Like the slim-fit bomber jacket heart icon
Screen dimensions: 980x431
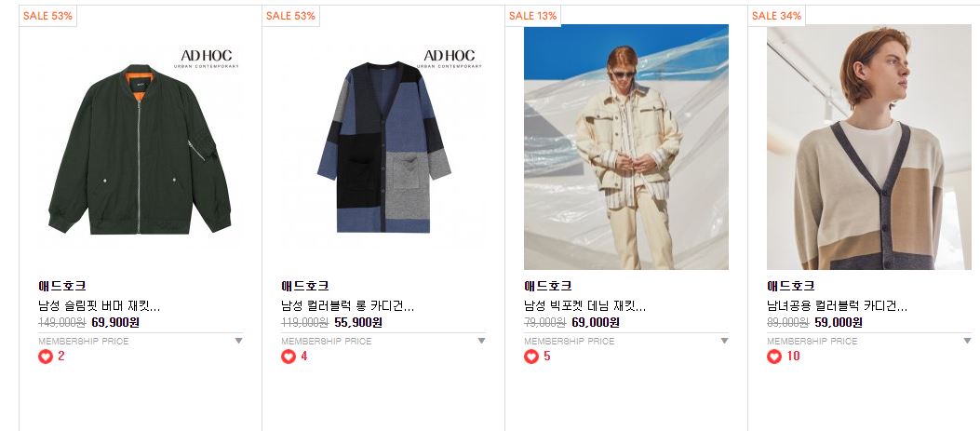click(x=46, y=357)
